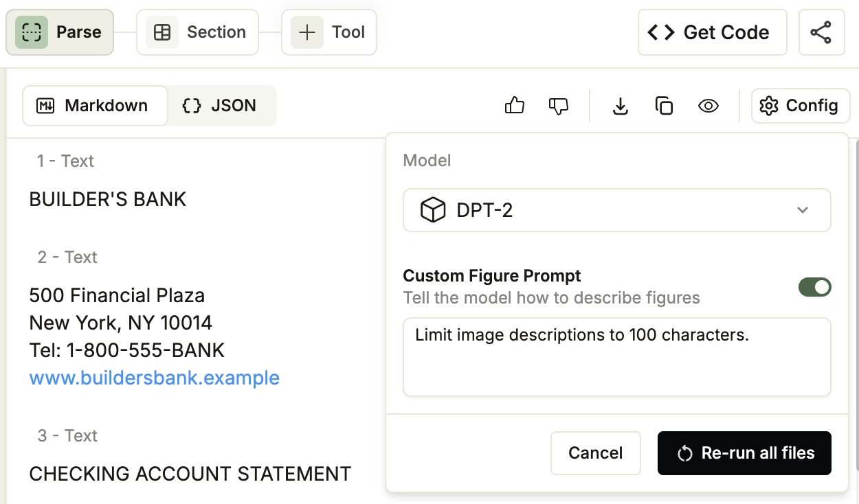Download the parsed output

(x=621, y=106)
